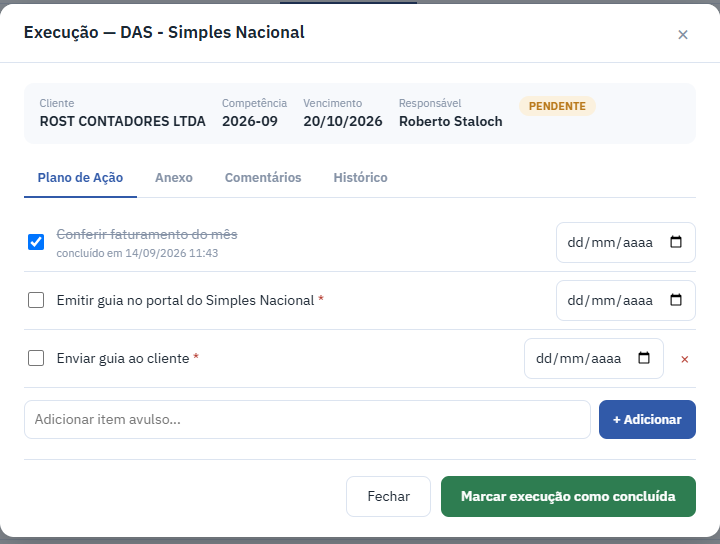The height and width of the screenshot is (544, 720).
Task: Uncheck Conferir faturamento do mês checkbox
Action: pyautogui.click(x=36, y=242)
